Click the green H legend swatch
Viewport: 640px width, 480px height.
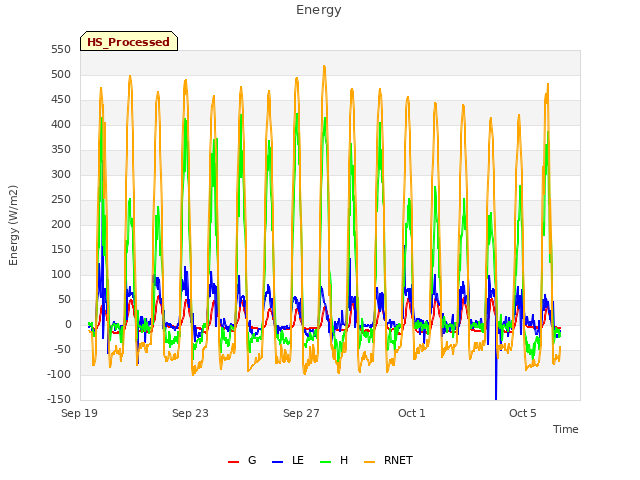pos(326,462)
